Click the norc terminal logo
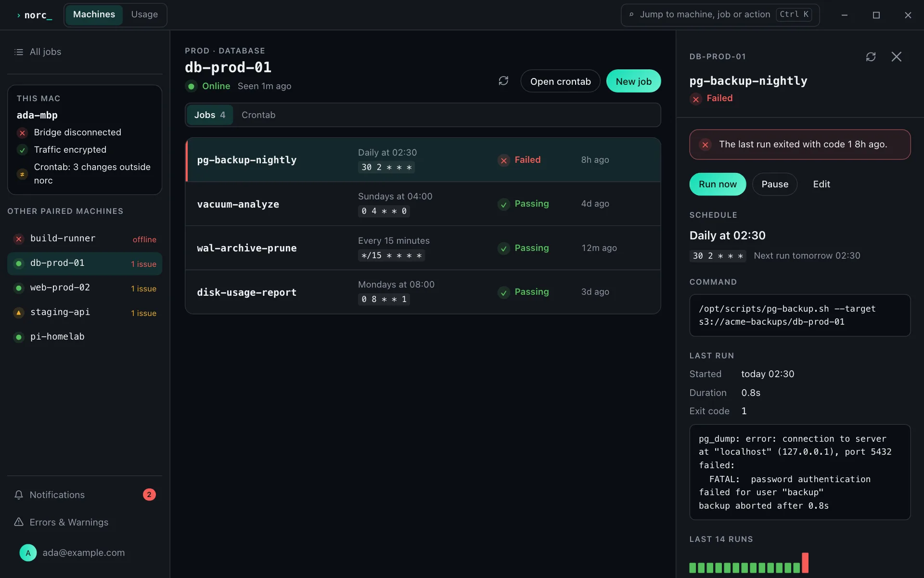Screen dimensions: 924x578 34,15
